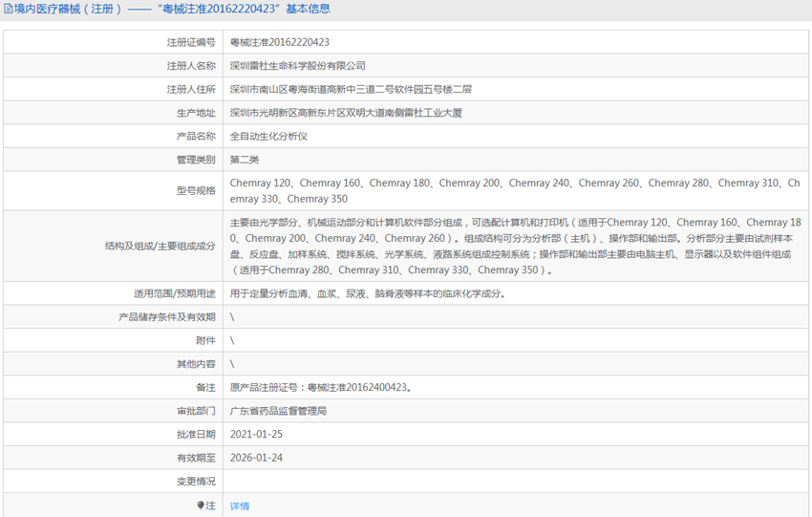Click the registrant address starting 深圳市南山区
This screenshot has height=517, width=812.
[x=352, y=89]
